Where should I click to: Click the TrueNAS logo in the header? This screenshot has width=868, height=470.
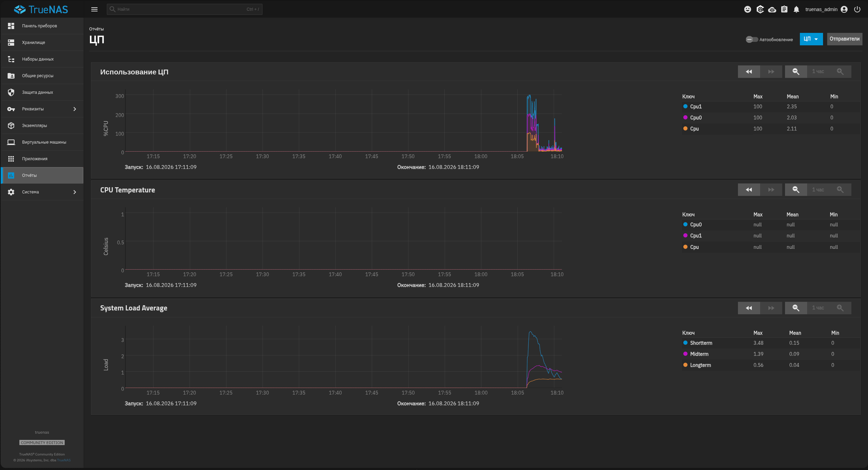(41, 9)
